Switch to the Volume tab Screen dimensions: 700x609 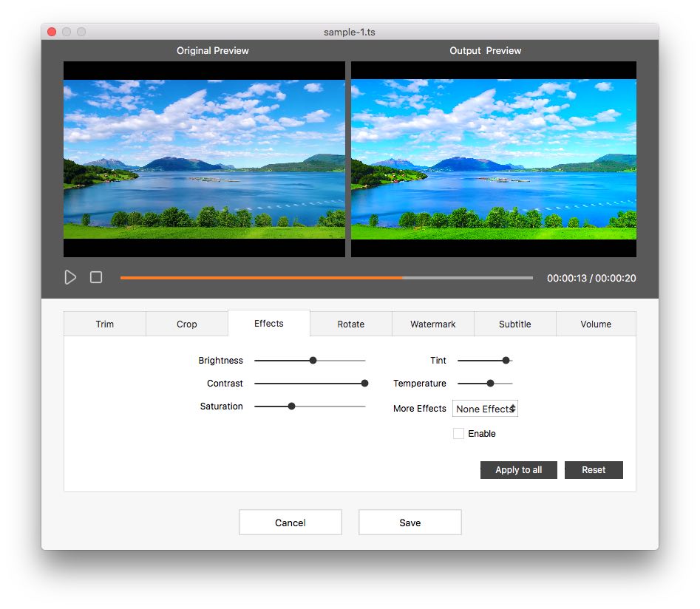(596, 324)
